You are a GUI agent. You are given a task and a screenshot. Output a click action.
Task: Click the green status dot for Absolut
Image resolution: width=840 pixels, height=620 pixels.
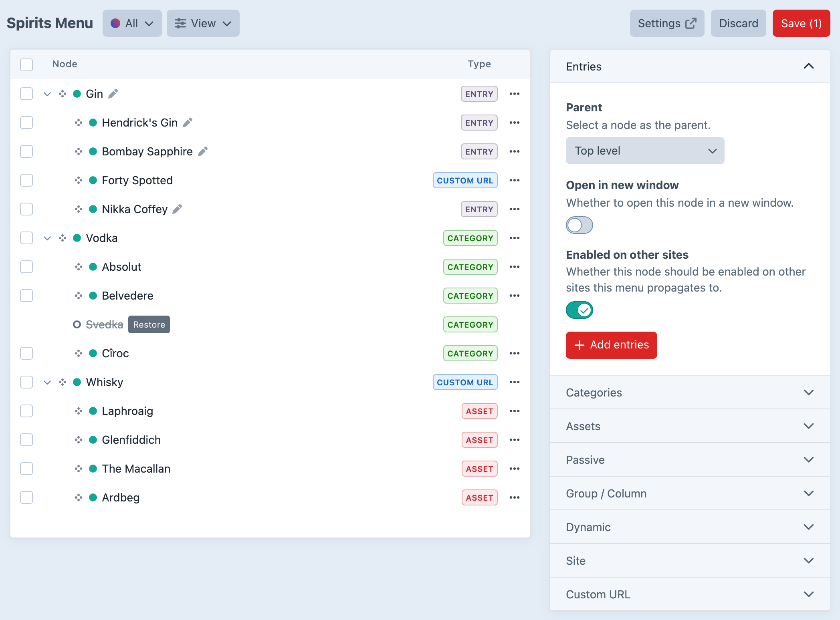93,267
